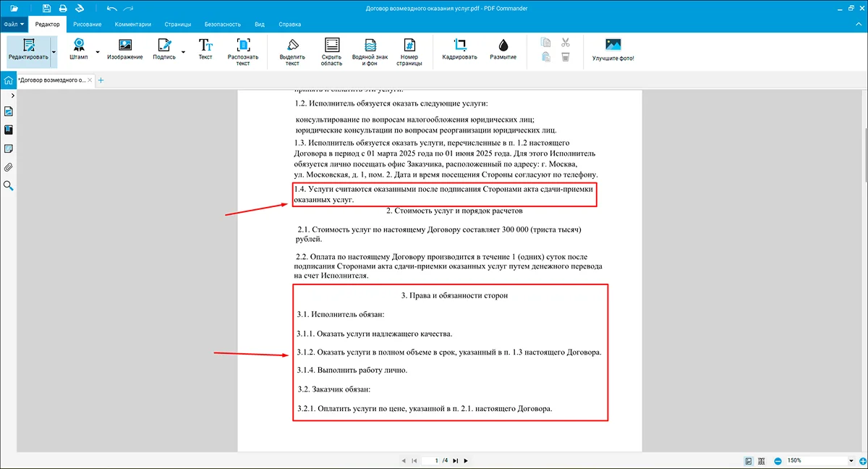The height and width of the screenshot is (469, 868).
Task: Open the Улучшите фото! promo
Action: (x=613, y=50)
